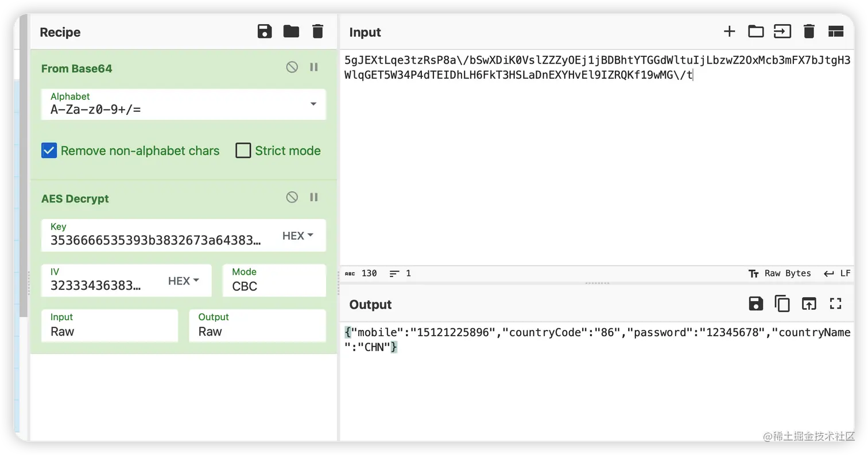This screenshot has height=455, width=868.
Task: Set breakpoint on AES Decrypt operation
Action: point(314,197)
